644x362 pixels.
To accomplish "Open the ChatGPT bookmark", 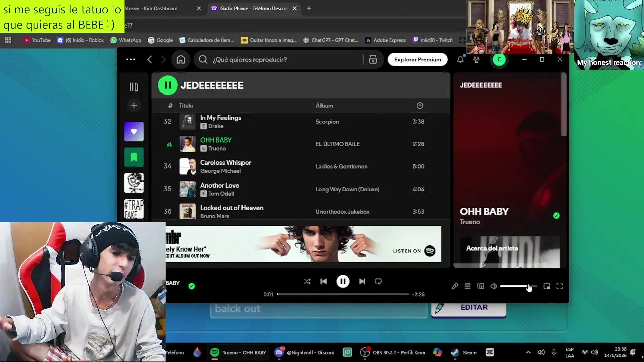I will coord(331,40).
